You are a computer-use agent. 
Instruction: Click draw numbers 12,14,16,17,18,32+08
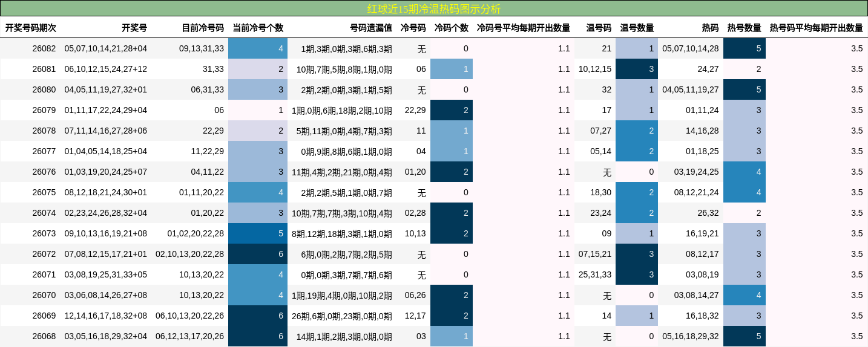pyautogui.click(x=106, y=316)
